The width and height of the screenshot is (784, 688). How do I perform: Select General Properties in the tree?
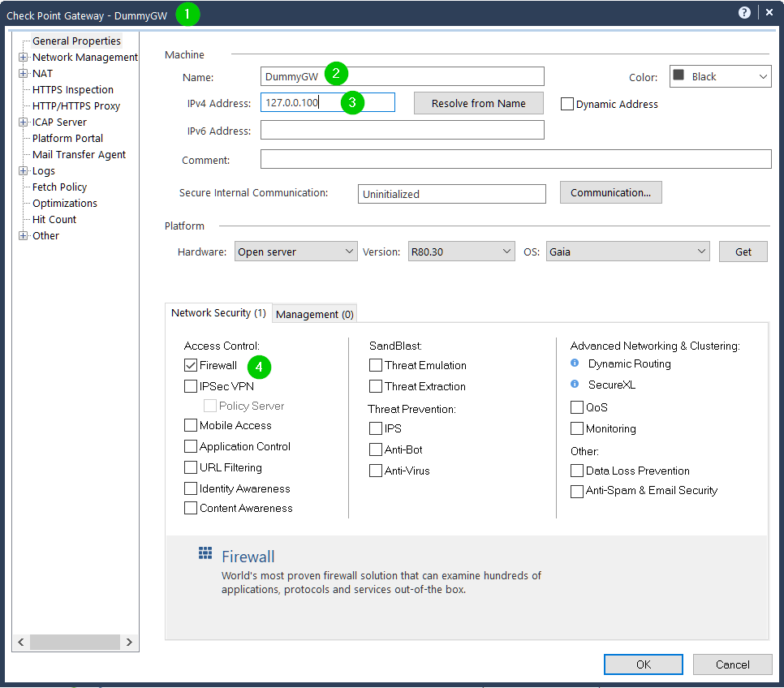76,41
